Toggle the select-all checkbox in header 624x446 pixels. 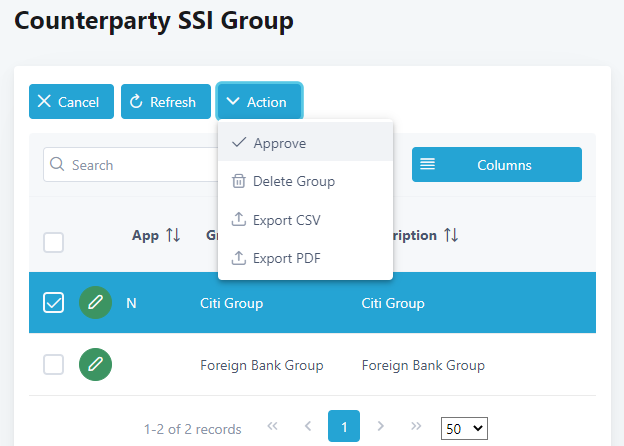point(54,242)
